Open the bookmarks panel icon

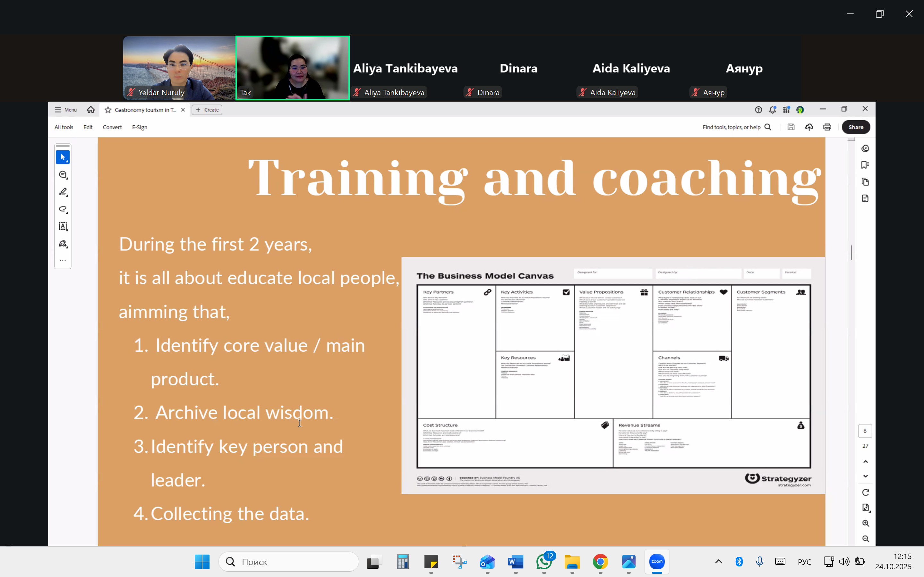(x=865, y=165)
